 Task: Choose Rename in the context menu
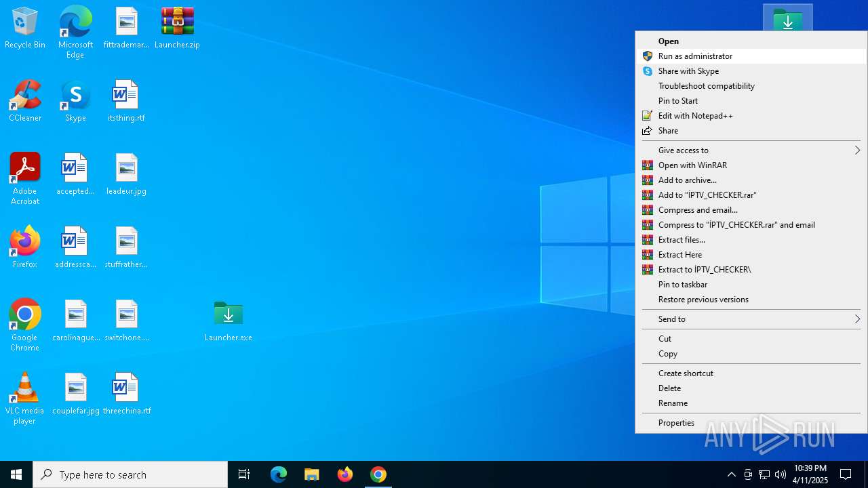click(751, 403)
